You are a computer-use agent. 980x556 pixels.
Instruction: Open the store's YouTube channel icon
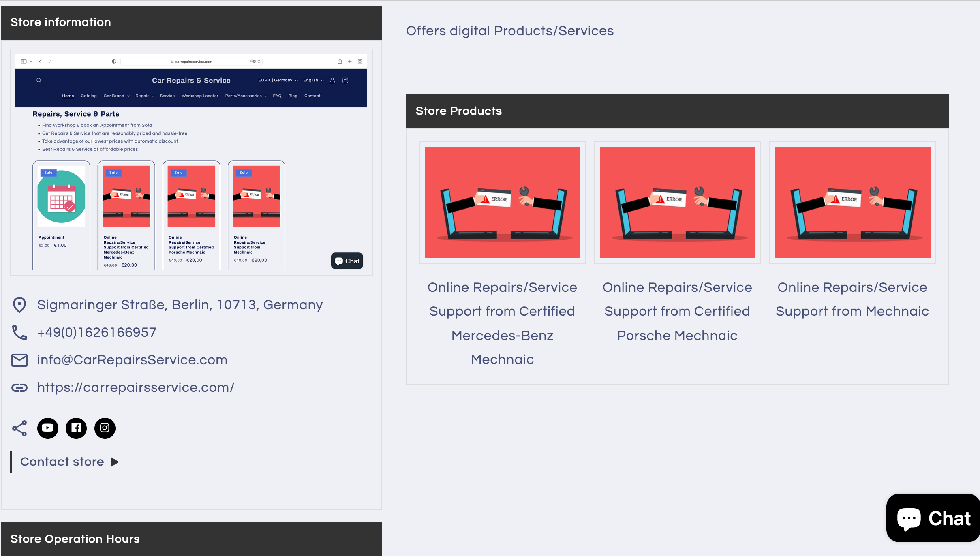coord(47,428)
